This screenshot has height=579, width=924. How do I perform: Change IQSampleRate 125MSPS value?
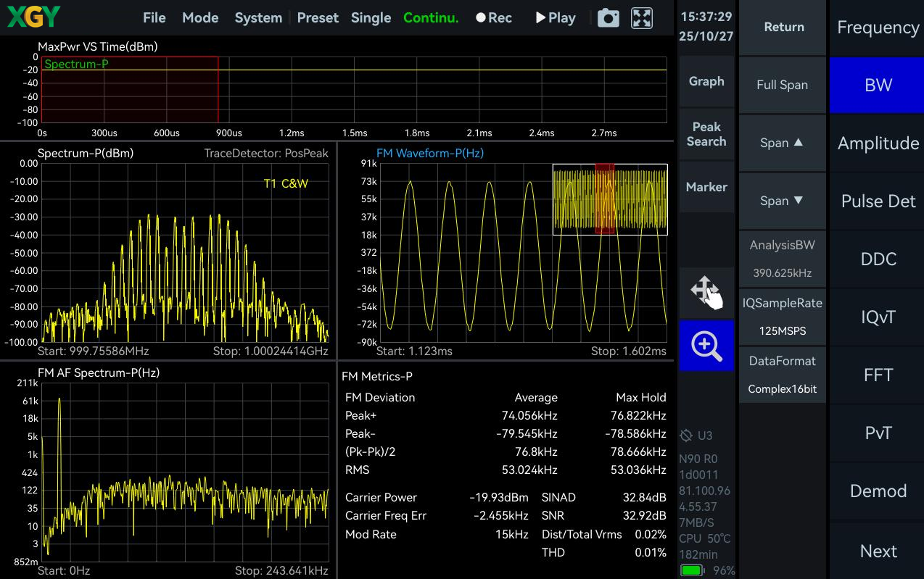coord(782,317)
